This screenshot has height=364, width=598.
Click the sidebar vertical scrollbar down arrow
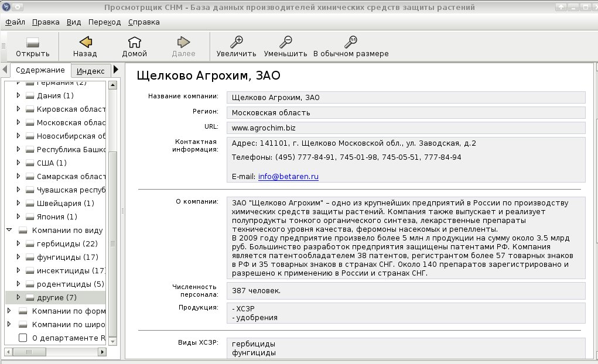pos(112,342)
